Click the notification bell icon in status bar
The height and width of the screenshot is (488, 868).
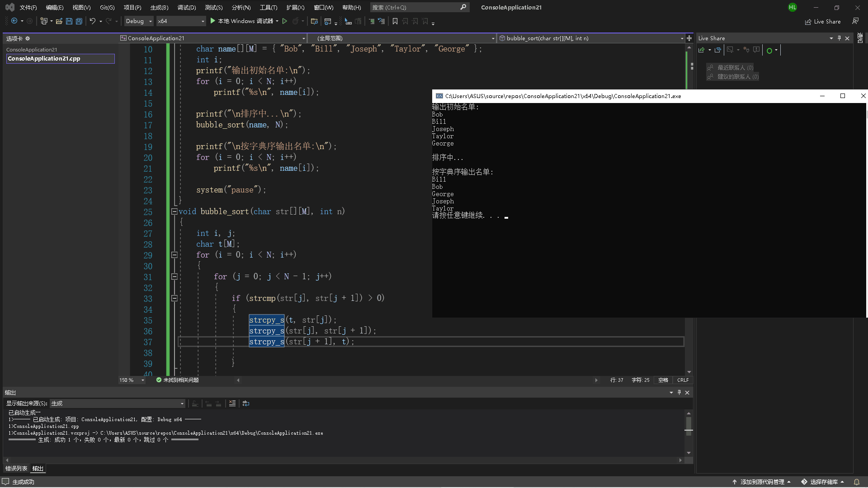click(856, 482)
